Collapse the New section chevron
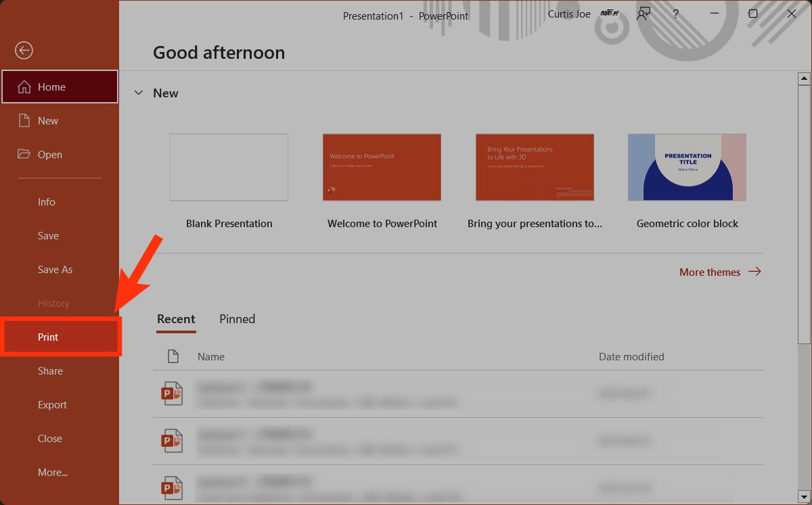 (x=139, y=93)
